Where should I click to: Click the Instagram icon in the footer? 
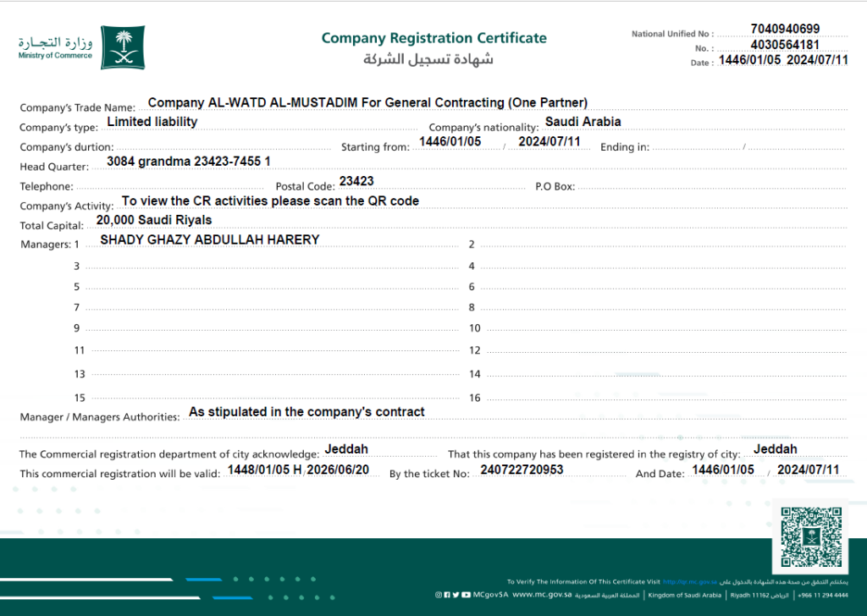pos(439,595)
